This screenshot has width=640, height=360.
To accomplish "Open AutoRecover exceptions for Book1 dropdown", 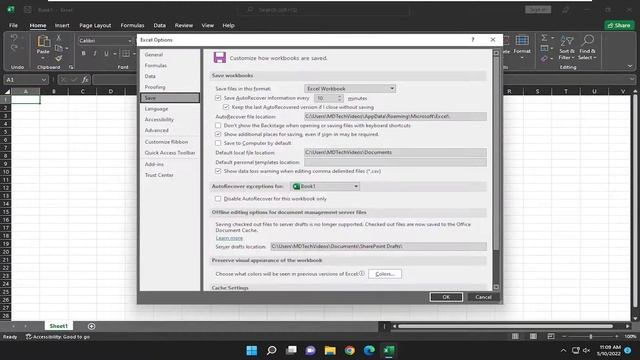I will [325, 186].
